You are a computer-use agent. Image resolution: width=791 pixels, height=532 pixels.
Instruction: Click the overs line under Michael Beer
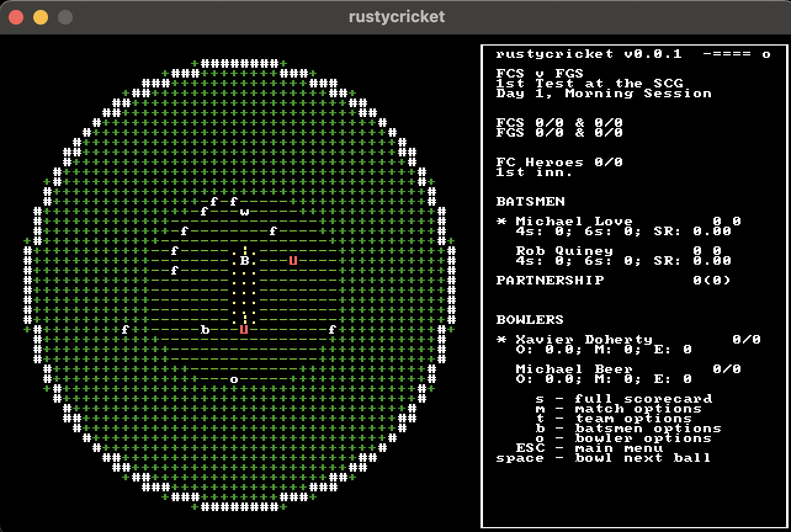604,379
